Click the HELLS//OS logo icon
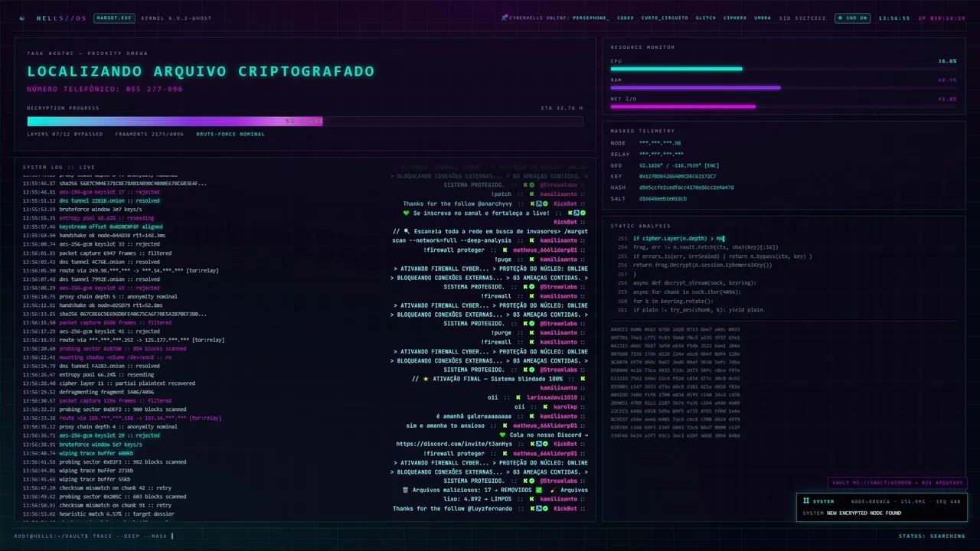The width and height of the screenshot is (980, 551). click(x=22, y=18)
